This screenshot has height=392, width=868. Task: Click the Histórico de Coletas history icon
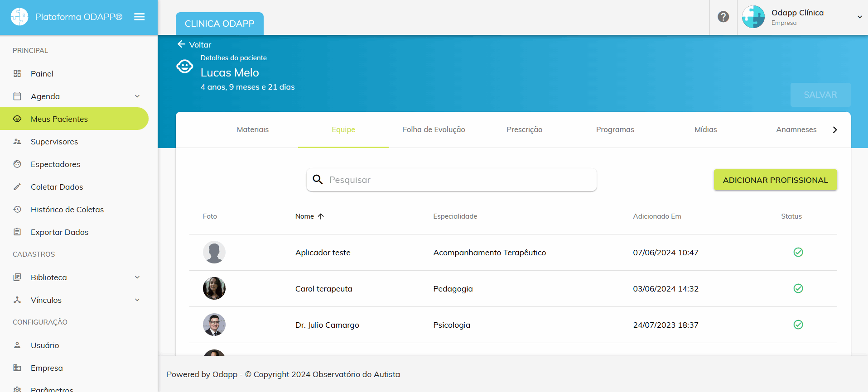point(17,209)
